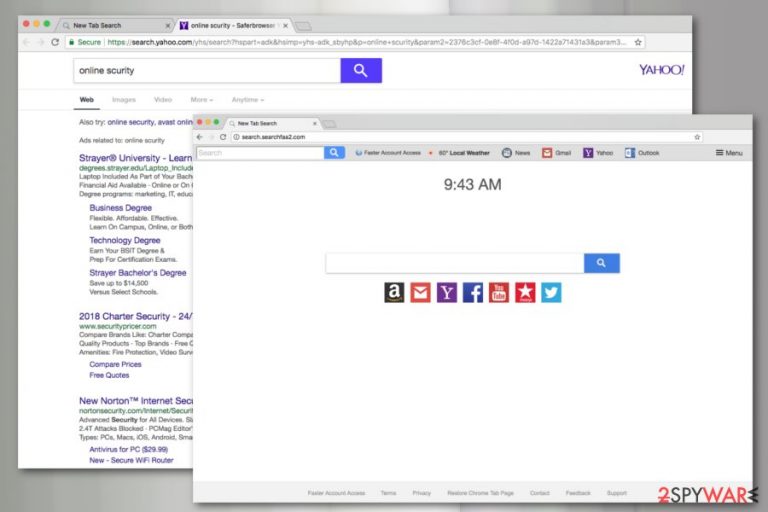Open Support footer link
768x512 pixels.
point(617,493)
